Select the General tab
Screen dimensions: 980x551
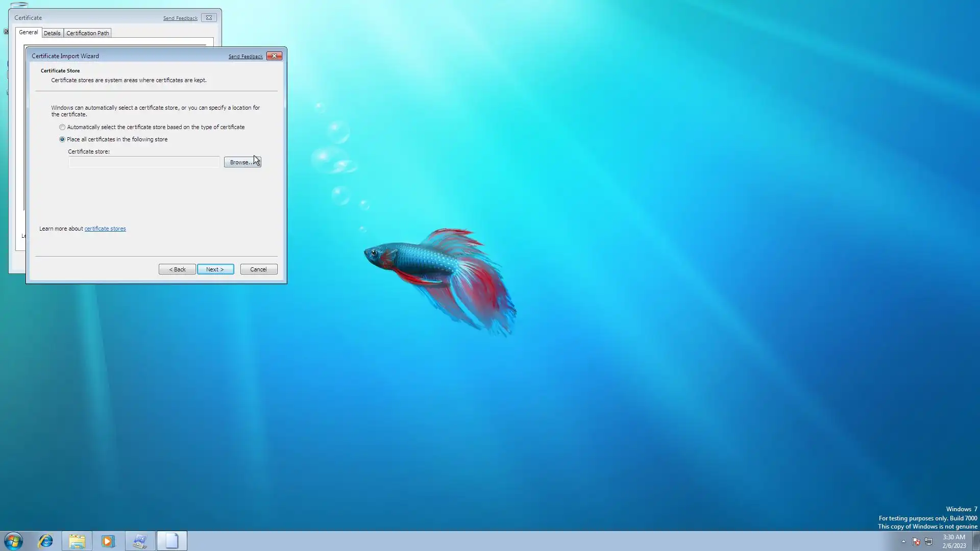click(29, 32)
